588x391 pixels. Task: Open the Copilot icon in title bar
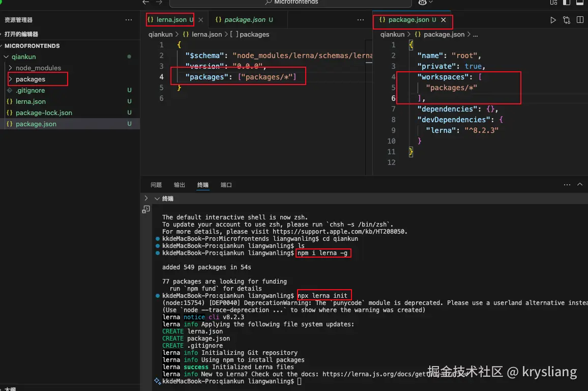(x=422, y=2)
